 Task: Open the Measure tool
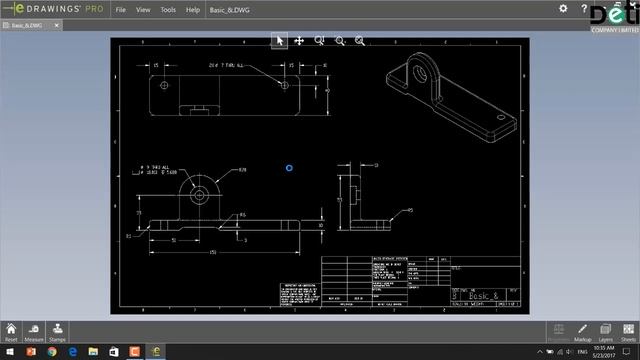click(34, 332)
